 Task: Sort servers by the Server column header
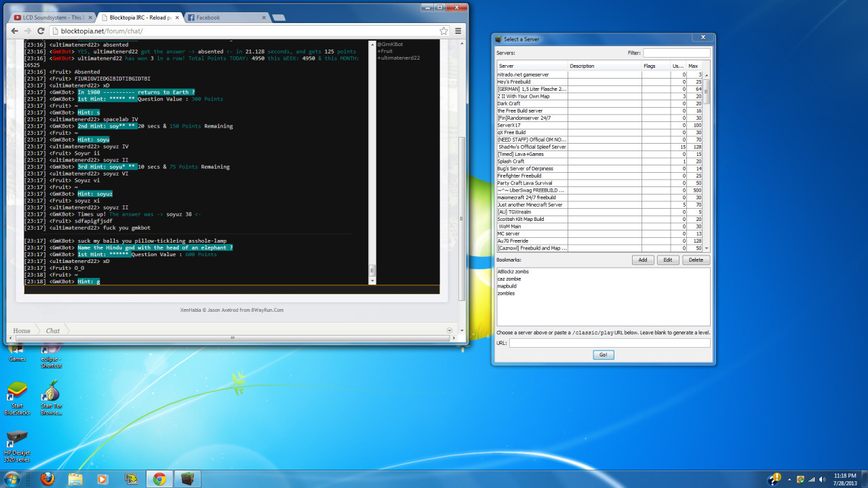click(532, 66)
